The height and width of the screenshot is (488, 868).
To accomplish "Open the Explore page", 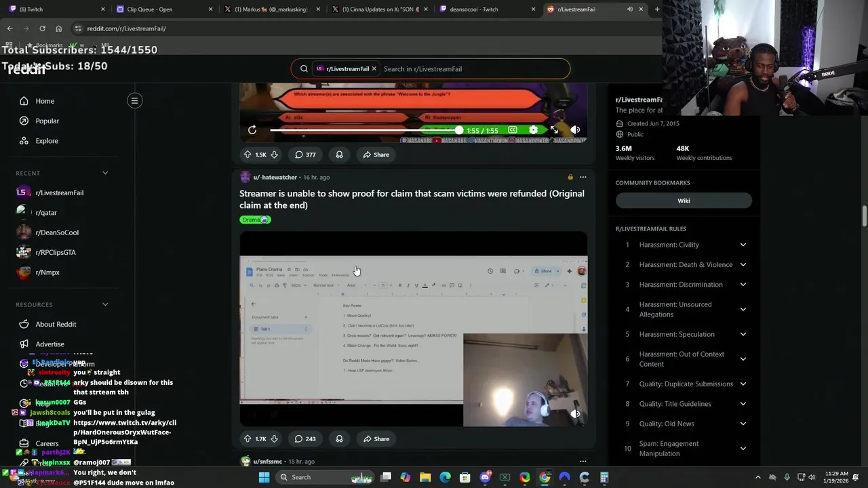I will (47, 141).
